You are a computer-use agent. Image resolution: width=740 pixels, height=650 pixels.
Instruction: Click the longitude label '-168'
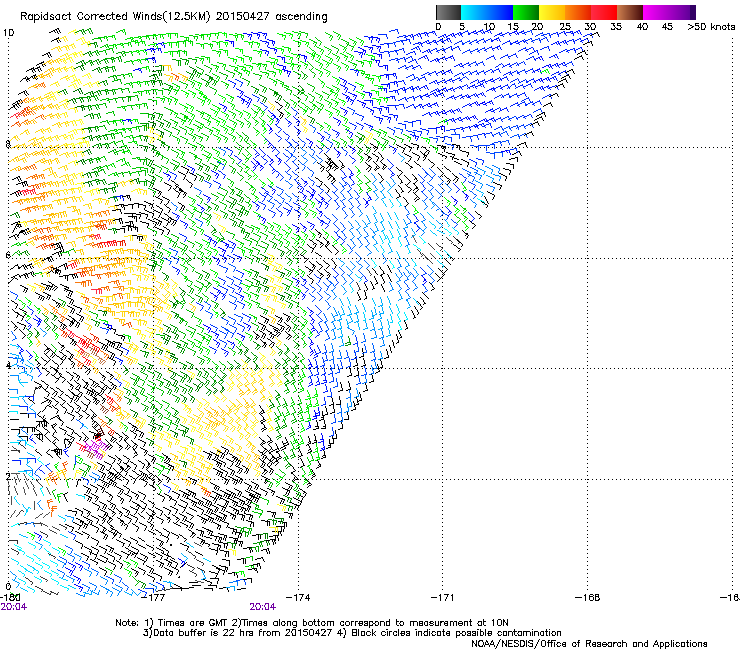588,598
